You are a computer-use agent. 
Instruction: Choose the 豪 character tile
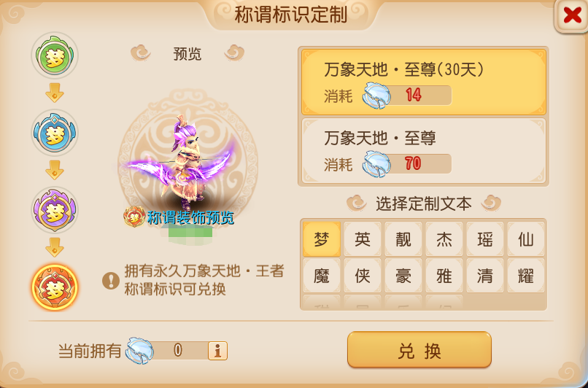point(403,276)
